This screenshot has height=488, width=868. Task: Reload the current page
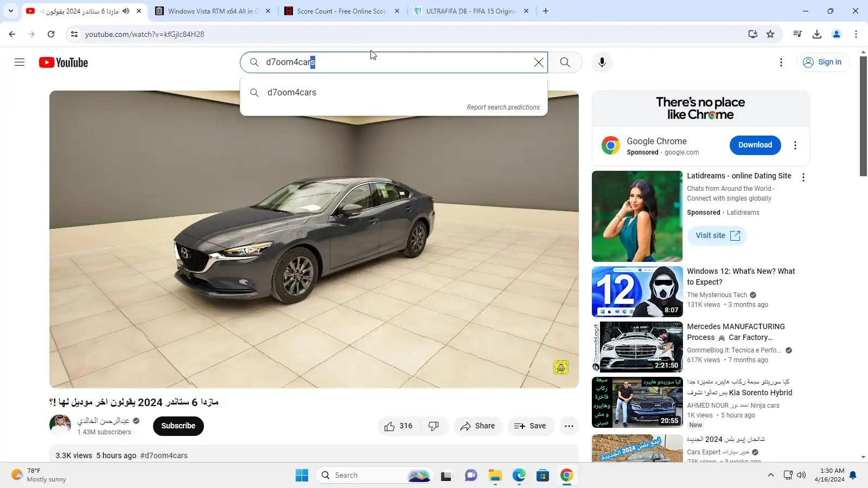point(51,34)
